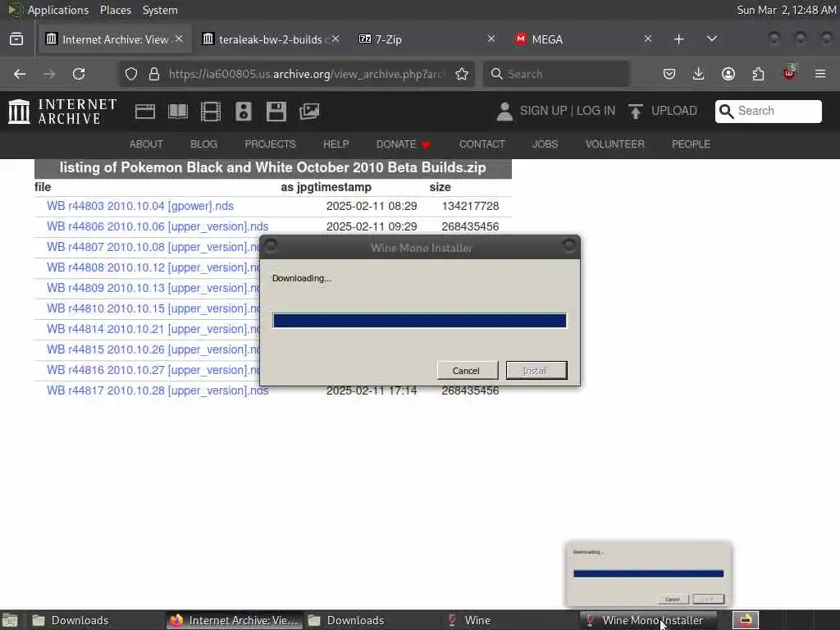
Task: Close the MEGA tab
Action: click(648, 39)
